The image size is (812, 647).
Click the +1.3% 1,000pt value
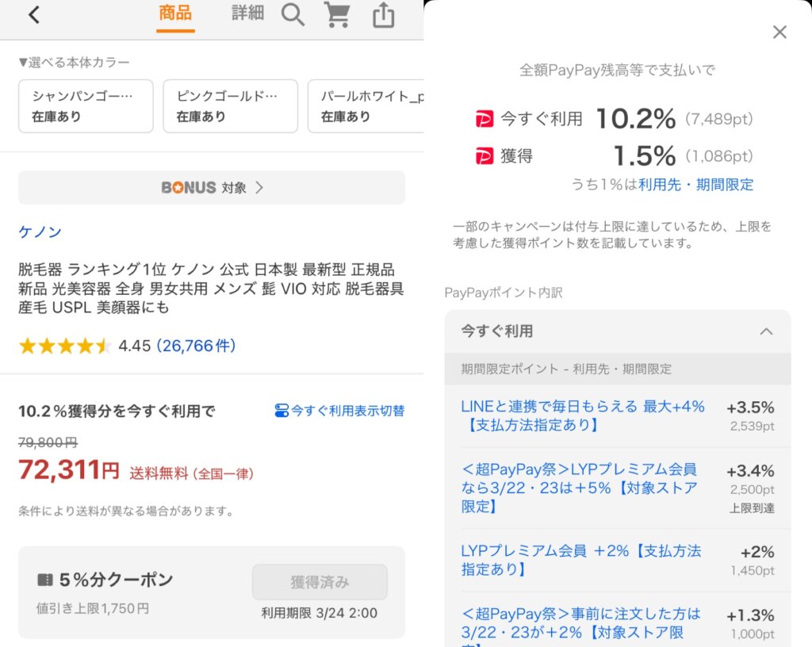(750, 624)
